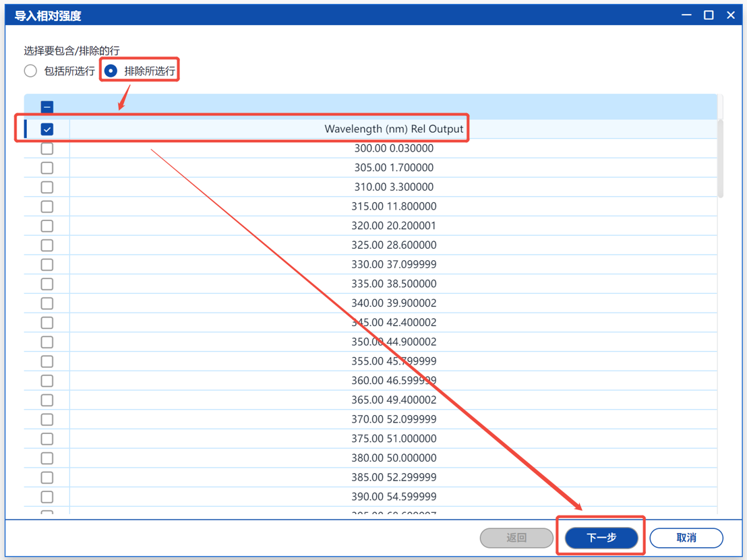Check the 305.00 1.700000 row checkbox
This screenshot has height=560, width=747.
pos(47,168)
